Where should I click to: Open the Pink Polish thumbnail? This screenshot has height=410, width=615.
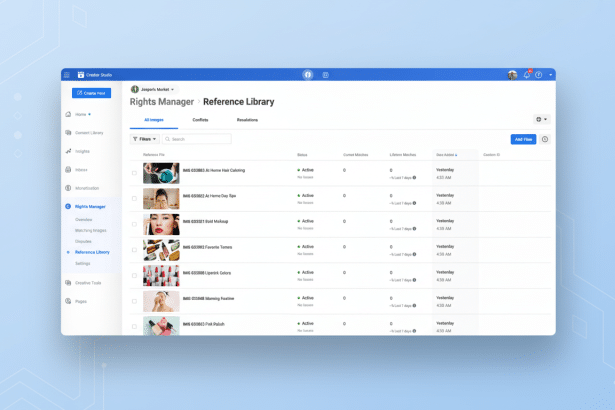pos(161,326)
